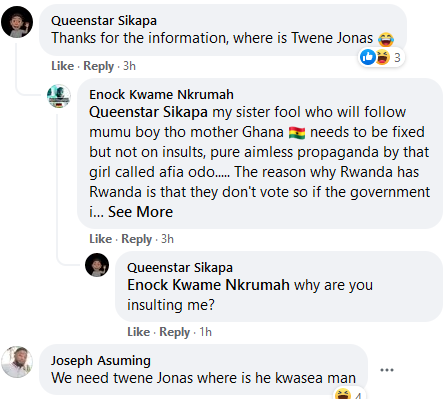This screenshot has height=399, width=444.
Task: Open Queenstar Sikapa's avatar in nested reply
Action: pyautogui.click(x=97, y=265)
